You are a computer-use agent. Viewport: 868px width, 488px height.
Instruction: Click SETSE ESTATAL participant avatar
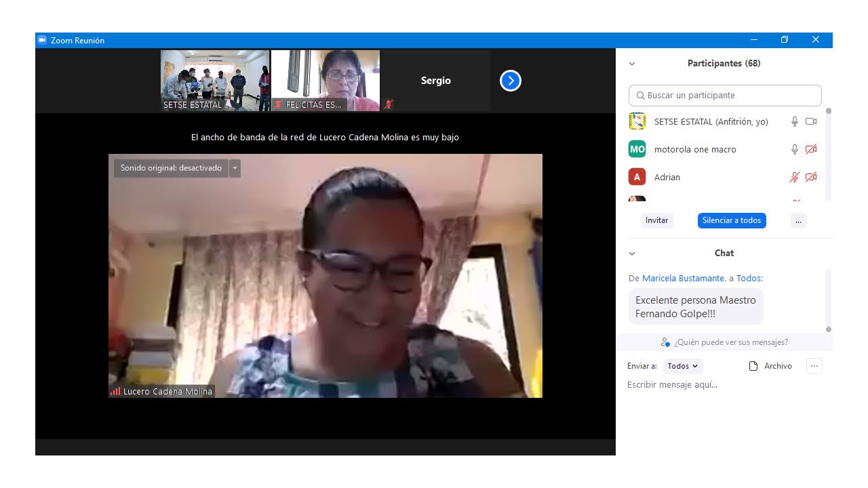pyautogui.click(x=637, y=121)
